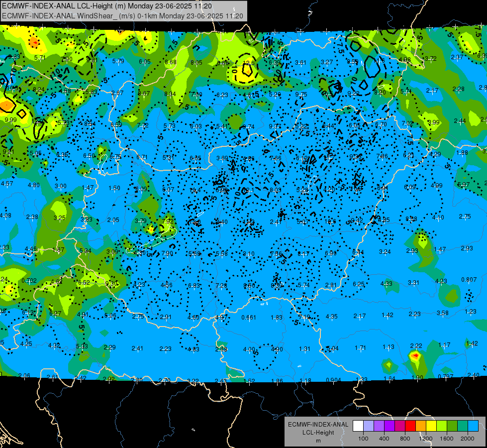Click the wind shear value "0.904"
This screenshot has width=487, height=448.
pyautogui.click(x=334, y=380)
